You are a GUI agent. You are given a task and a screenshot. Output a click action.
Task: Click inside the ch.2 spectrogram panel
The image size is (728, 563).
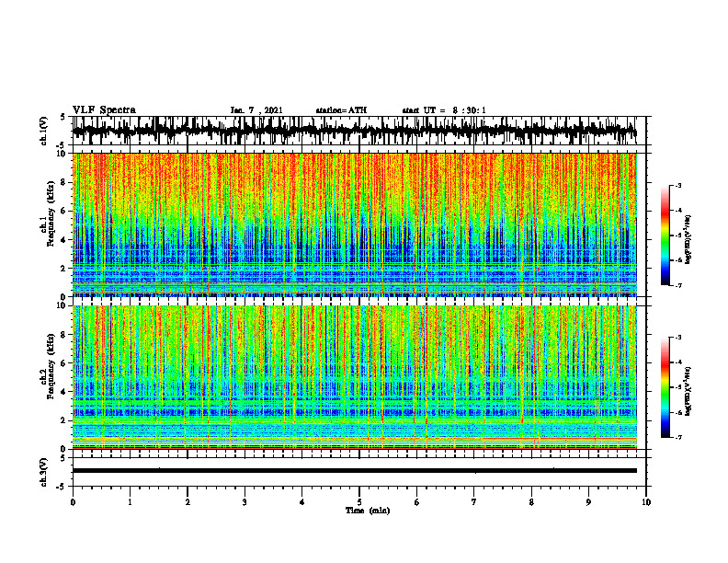pyautogui.click(x=354, y=377)
